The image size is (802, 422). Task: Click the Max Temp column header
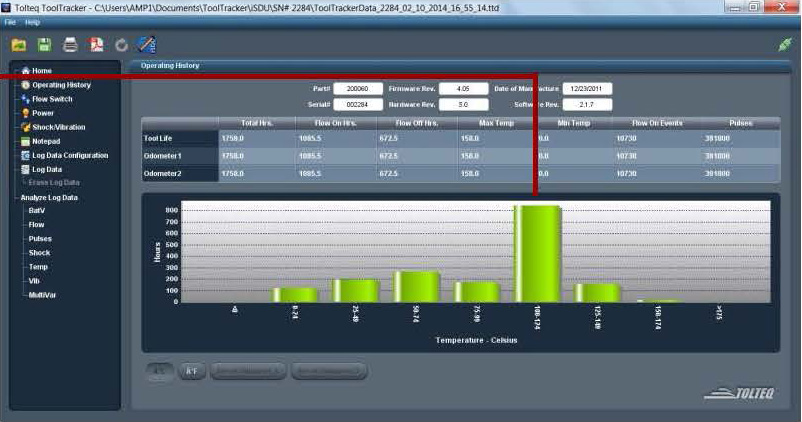(x=496, y=123)
